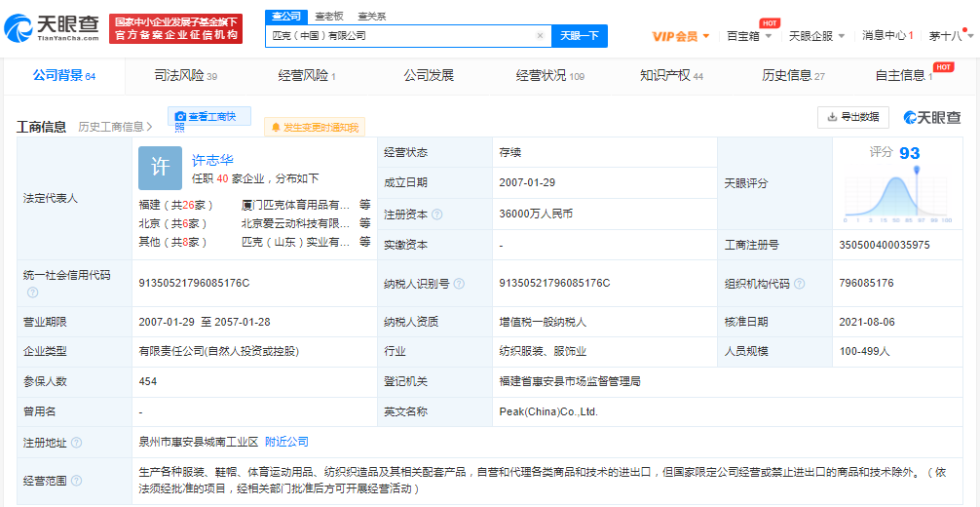Click the 其他（共8家） region entry
The width and height of the screenshot is (980, 507).
click(172, 242)
